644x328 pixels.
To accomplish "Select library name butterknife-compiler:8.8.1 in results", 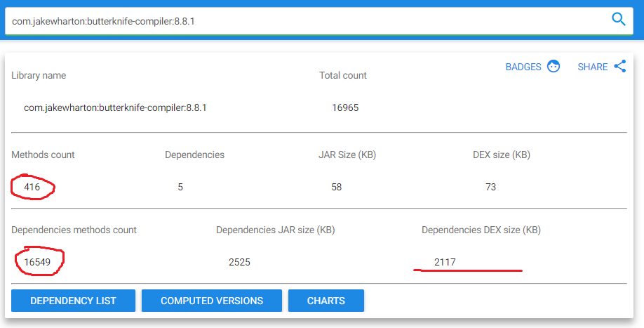I will (x=115, y=107).
